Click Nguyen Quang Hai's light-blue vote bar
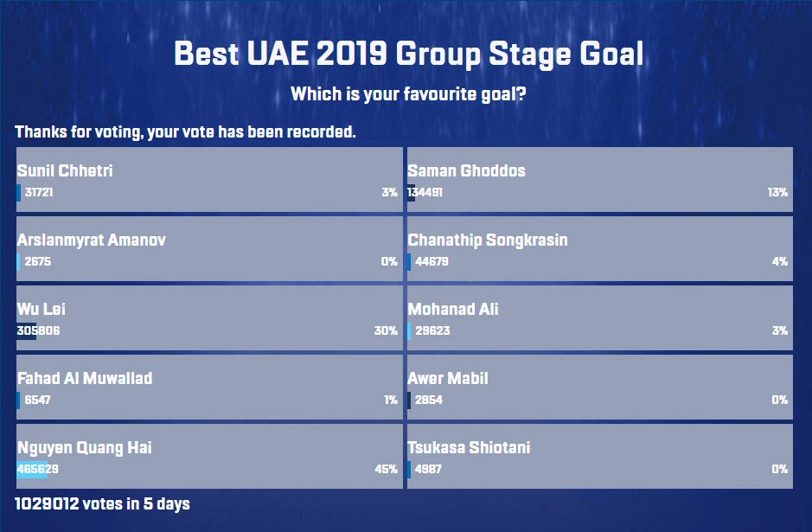The image size is (812, 532). pos(32,470)
